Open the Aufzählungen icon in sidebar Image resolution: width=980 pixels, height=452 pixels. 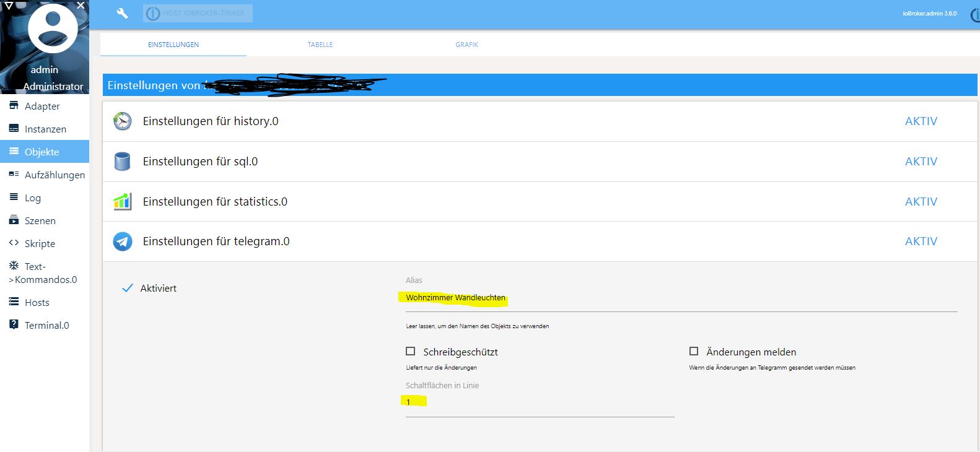[14, 174]
